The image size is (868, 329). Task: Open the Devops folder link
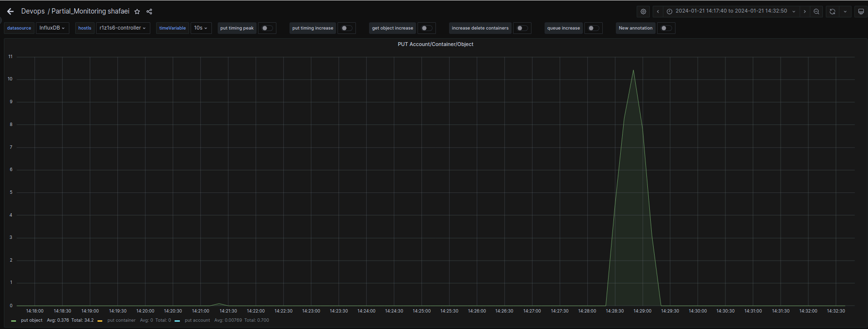click(33, 11)
